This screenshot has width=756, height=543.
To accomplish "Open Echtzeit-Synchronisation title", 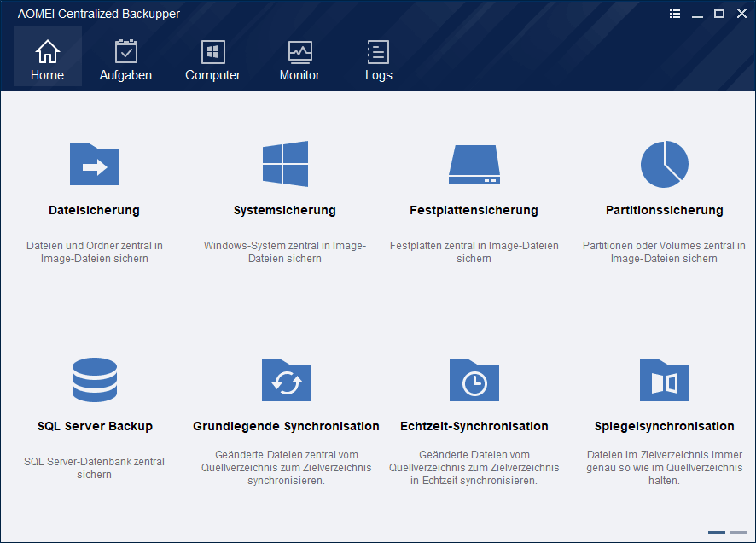I will click(x=474, y=426).
